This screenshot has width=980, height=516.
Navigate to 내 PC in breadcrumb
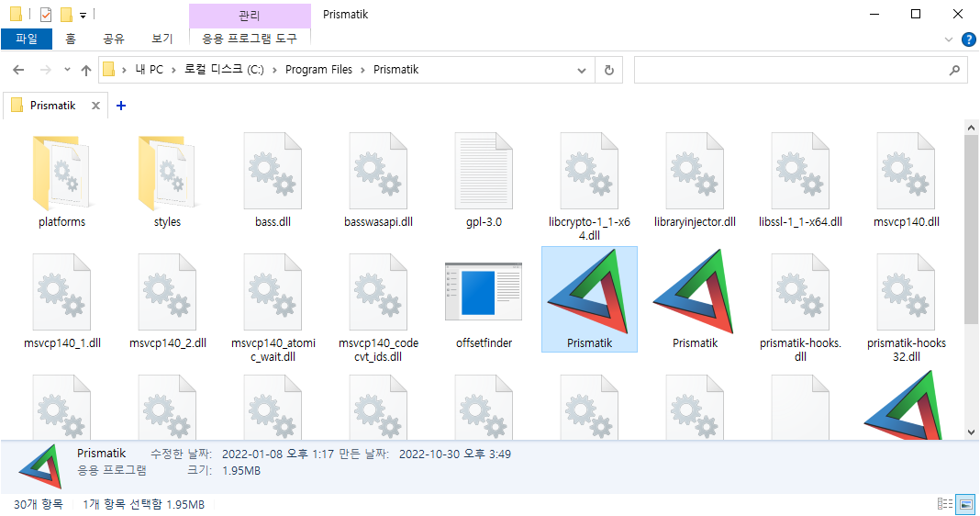(x=150, y=70)
